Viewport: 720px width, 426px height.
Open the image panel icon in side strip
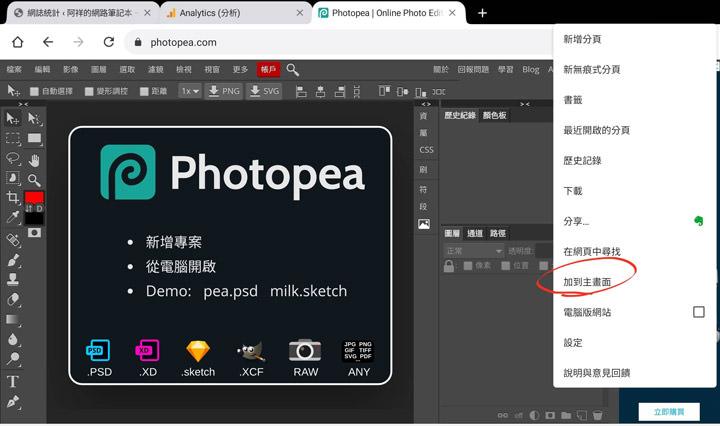tap(424, 224)
